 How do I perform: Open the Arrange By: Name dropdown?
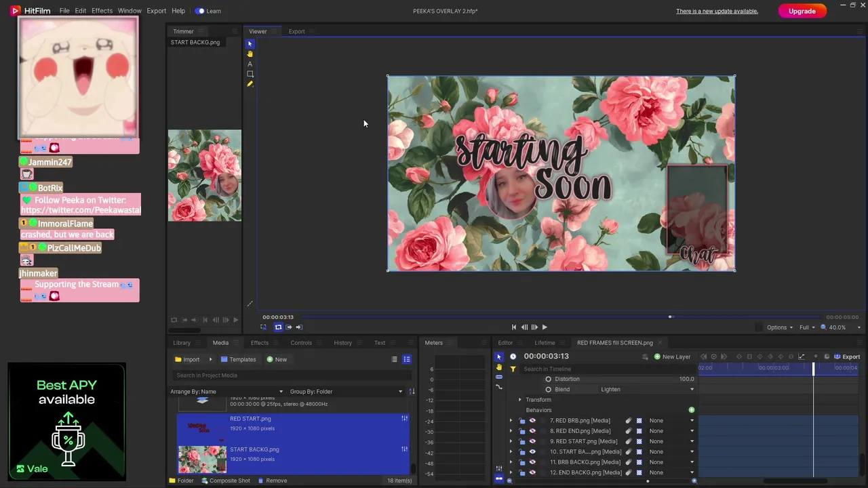pyautogui.click(x=226, y=392)
